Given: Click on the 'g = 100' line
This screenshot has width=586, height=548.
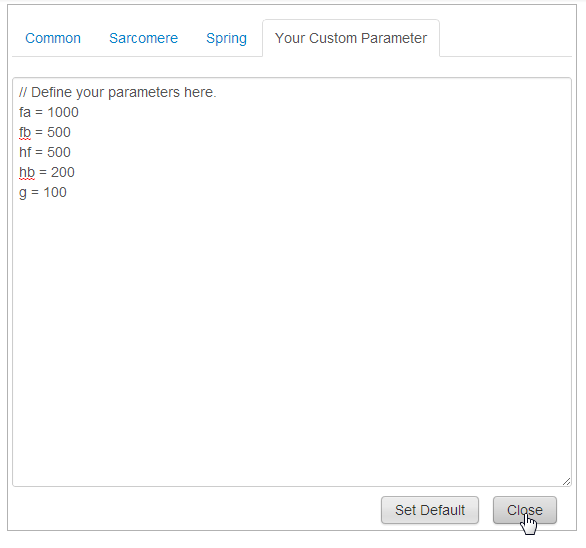Looking at the screenshot, I should [43, 193].
